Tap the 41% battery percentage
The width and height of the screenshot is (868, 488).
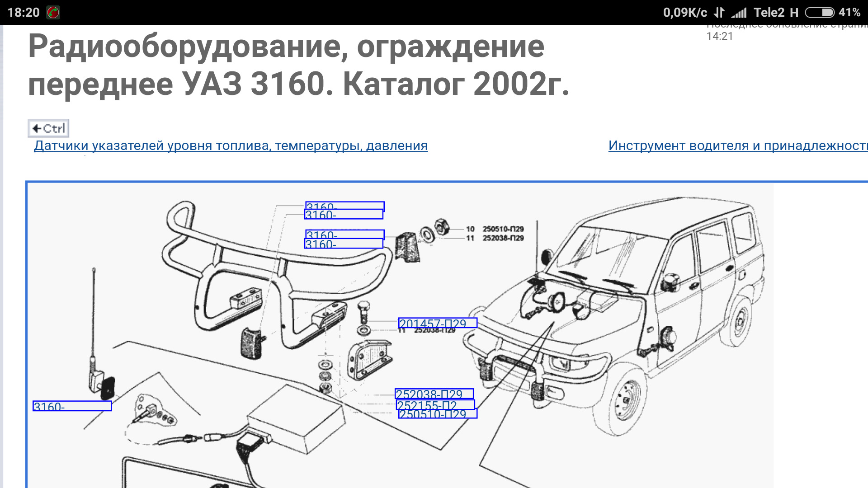click(849, 12)
